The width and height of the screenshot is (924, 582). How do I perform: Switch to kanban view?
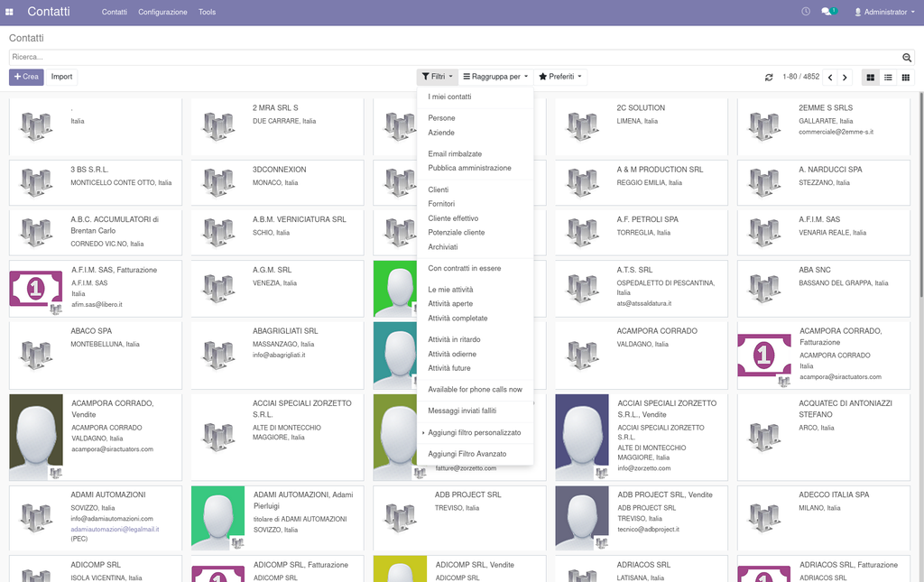pos(871,78)
